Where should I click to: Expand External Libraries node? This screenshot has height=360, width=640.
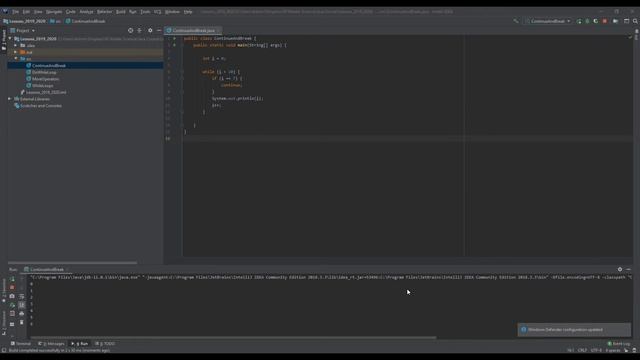(10, 99)
